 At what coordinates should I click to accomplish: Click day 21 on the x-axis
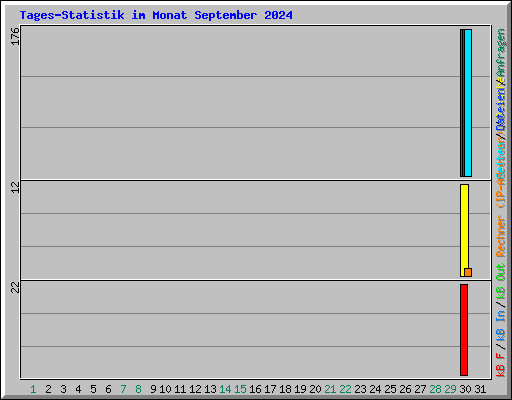point(330,389)
